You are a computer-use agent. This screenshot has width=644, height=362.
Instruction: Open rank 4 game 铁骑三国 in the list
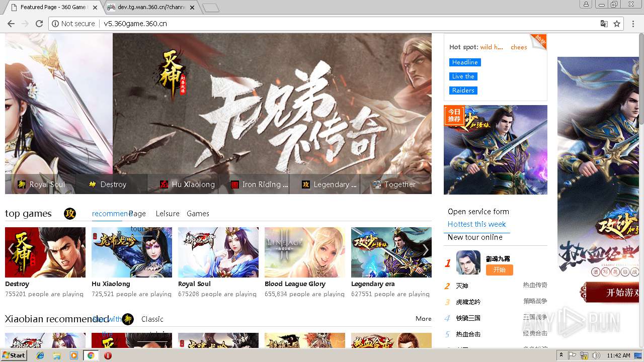[x=468, y=318]
